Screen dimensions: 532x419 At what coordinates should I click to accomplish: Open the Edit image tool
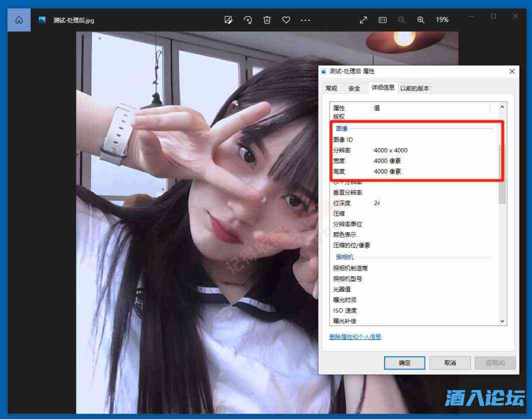(228, 20)
